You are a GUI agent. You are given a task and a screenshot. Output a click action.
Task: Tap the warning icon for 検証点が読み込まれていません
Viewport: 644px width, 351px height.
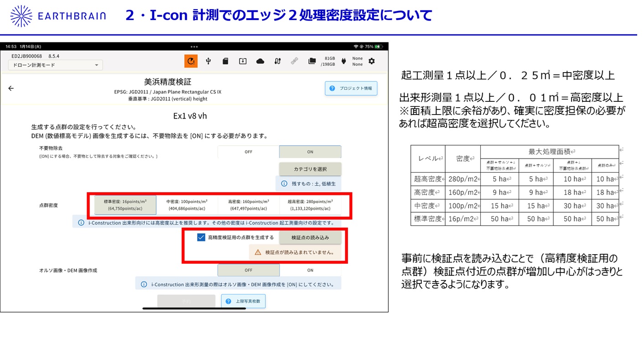point(258,252)
